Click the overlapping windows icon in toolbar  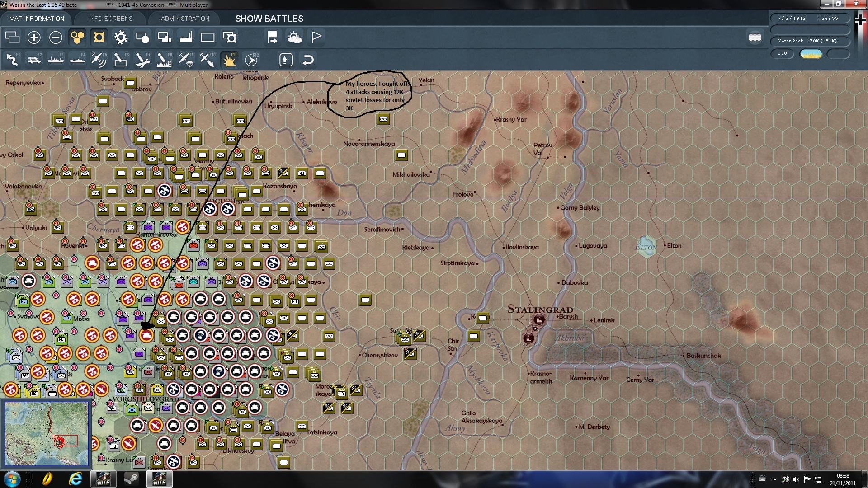click(x=12, y=38)
